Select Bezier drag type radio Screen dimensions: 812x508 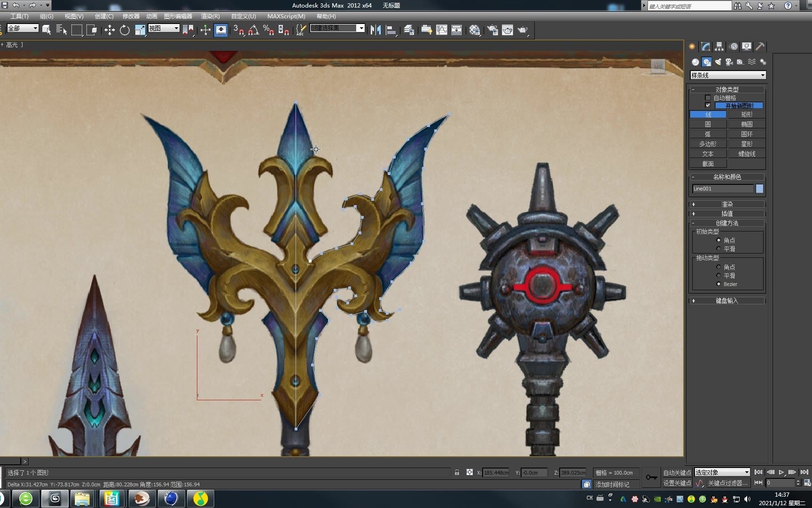(x=718, y=284)
